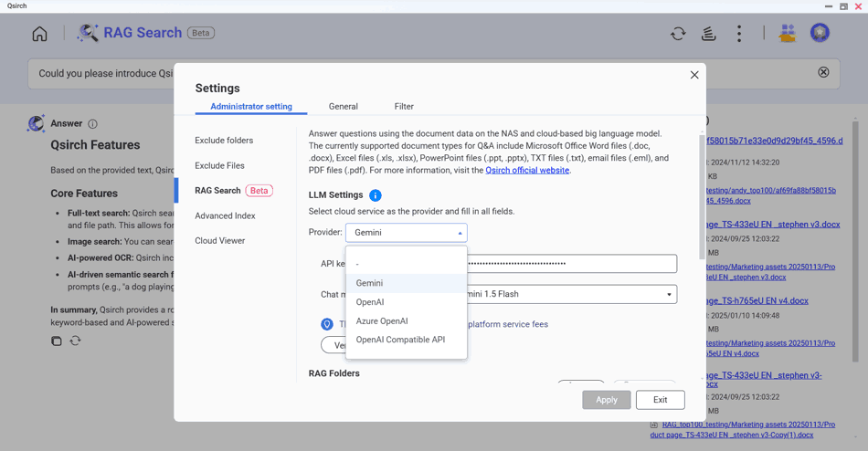Choose OpenAI from provider list
868x451 pixels.
pos(407,302)
